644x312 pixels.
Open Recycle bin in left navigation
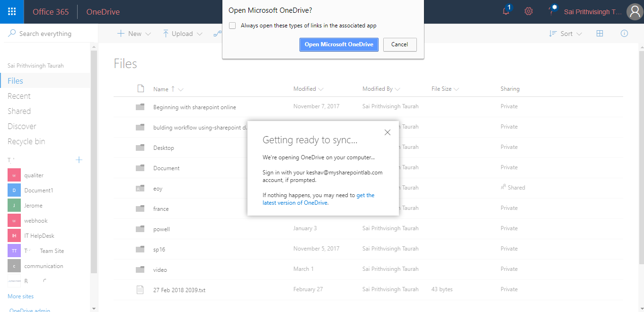coord(26,141)
